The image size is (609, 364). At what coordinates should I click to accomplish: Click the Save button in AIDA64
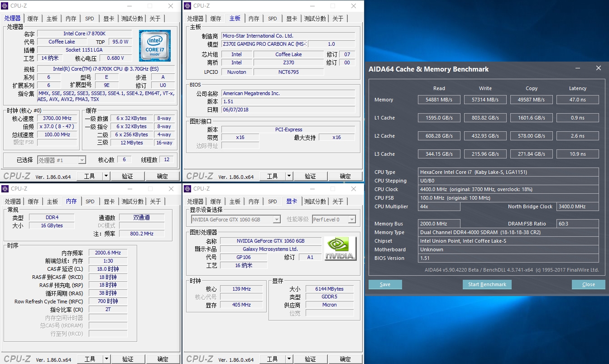385,284
